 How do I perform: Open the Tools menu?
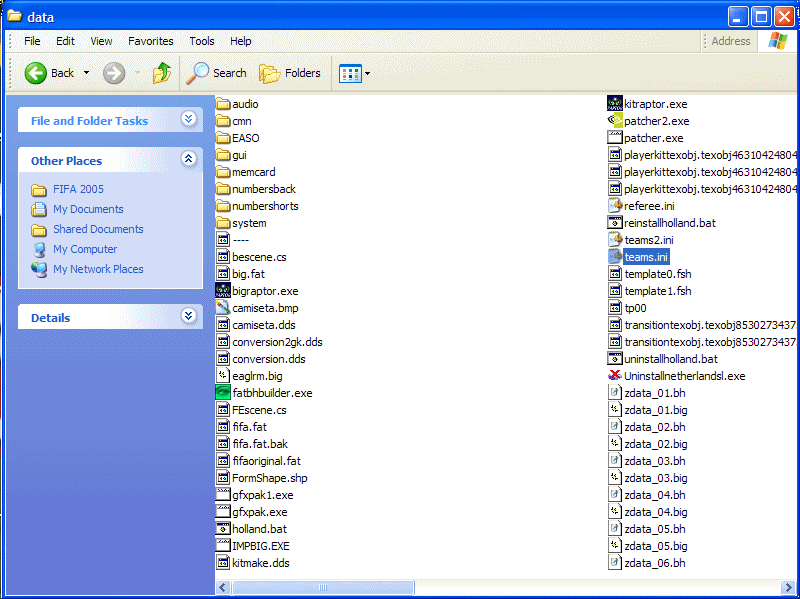coord(202,41)
